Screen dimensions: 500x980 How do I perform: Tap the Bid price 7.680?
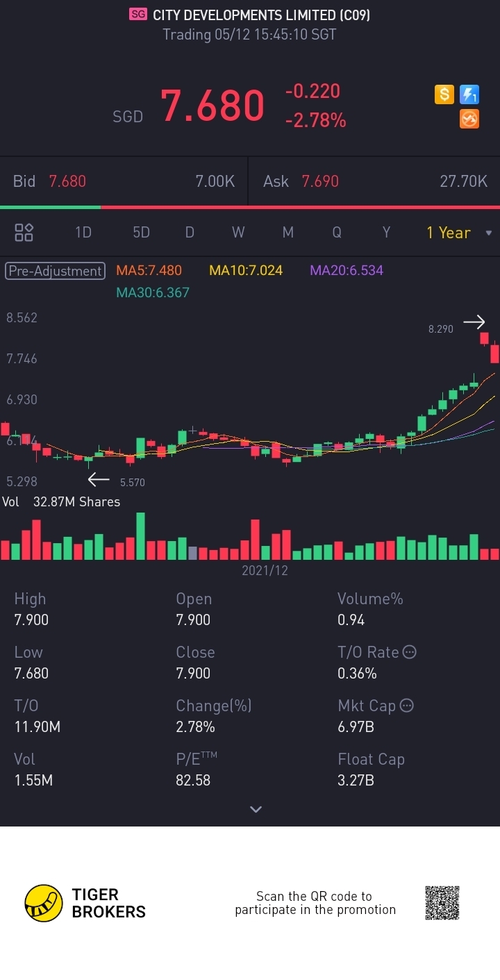point(67,181)
